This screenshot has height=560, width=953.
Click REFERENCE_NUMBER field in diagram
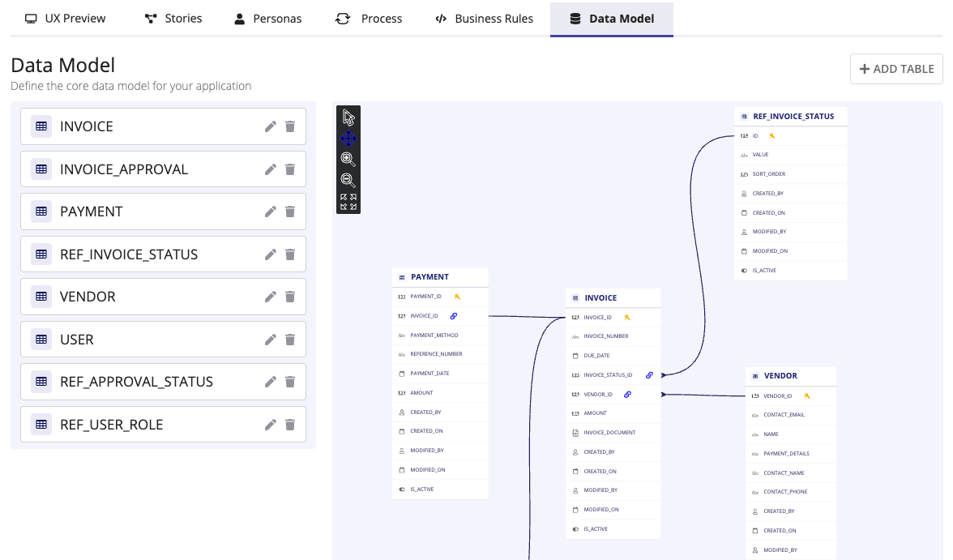click(440, 354)
